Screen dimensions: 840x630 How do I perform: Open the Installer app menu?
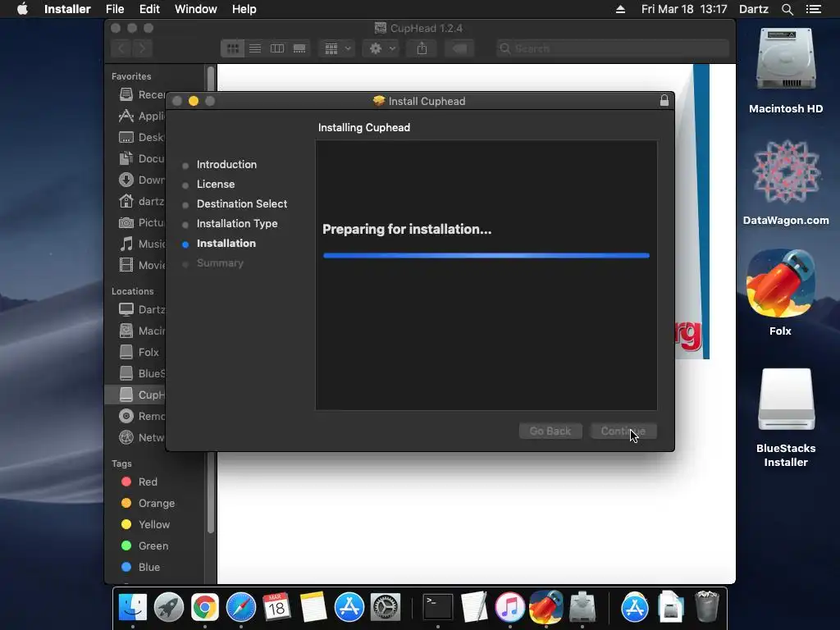click(x=67, y=9)
